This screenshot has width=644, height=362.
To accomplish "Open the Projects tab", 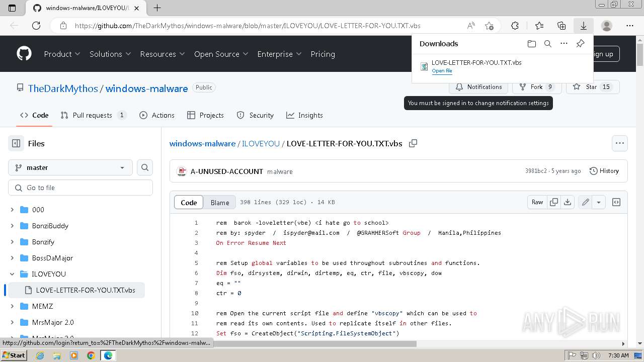I will (x=205, y=115).
